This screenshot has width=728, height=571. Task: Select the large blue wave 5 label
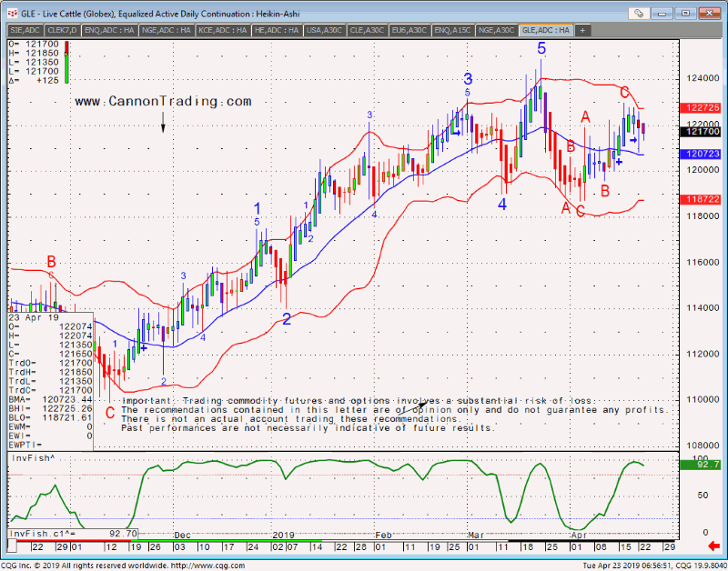click(541, 48)
